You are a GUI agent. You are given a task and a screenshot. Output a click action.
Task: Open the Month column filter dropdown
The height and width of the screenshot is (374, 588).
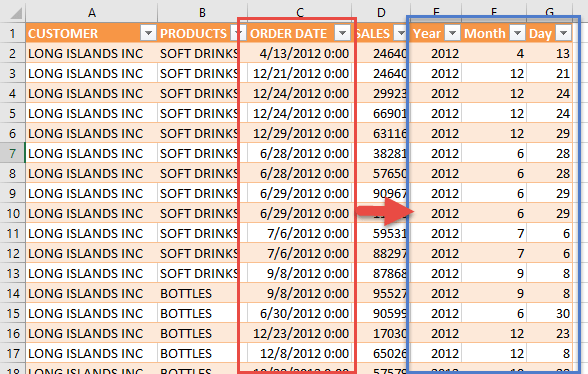coord(518,33)
